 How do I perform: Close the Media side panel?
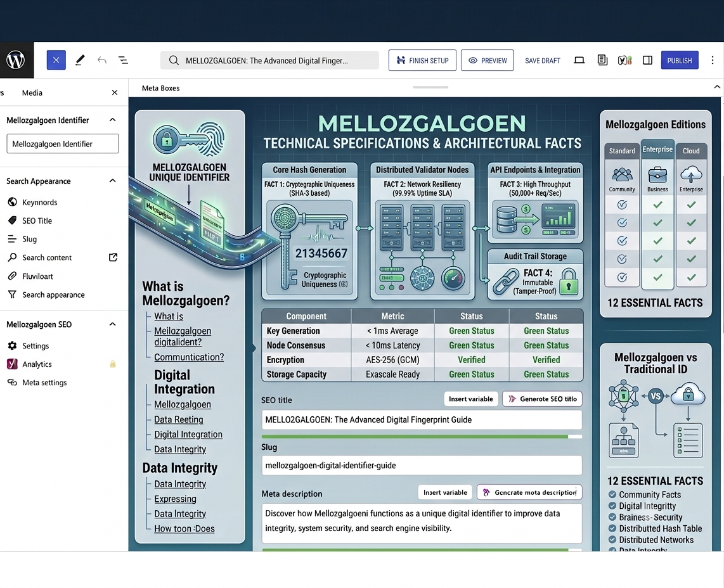coord(115,93)
